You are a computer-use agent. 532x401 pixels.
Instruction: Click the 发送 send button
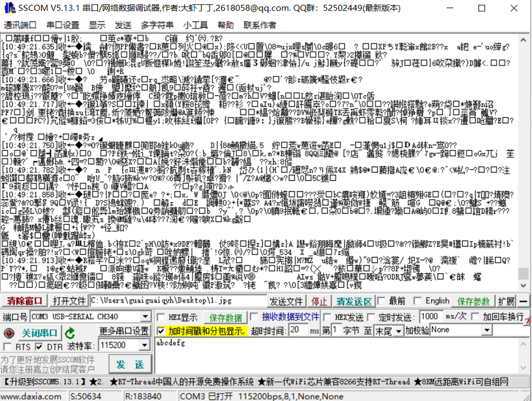point(130,364)
